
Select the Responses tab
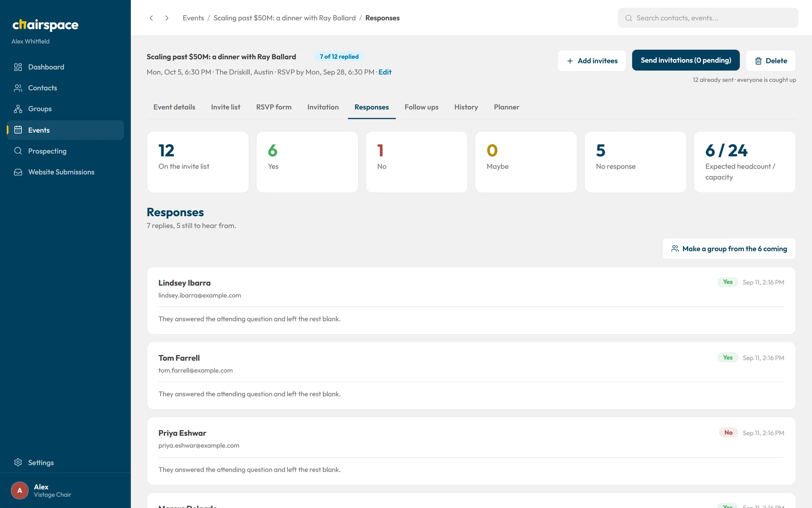tap(372, 107)
